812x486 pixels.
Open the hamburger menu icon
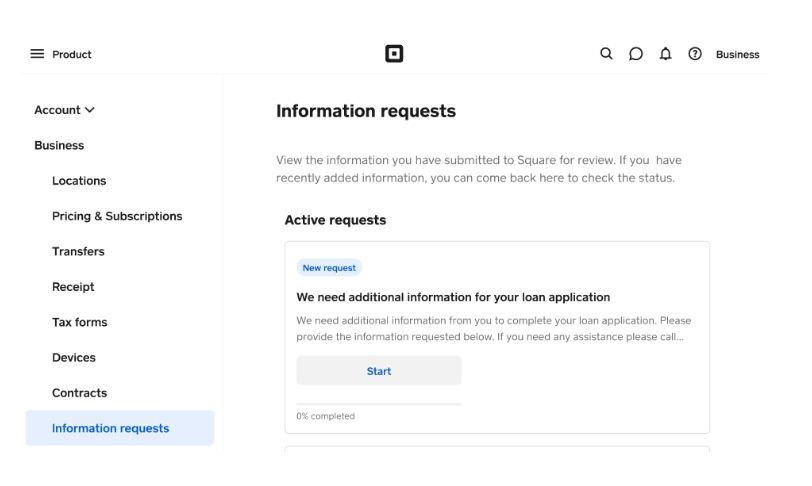tap(37, 54)
